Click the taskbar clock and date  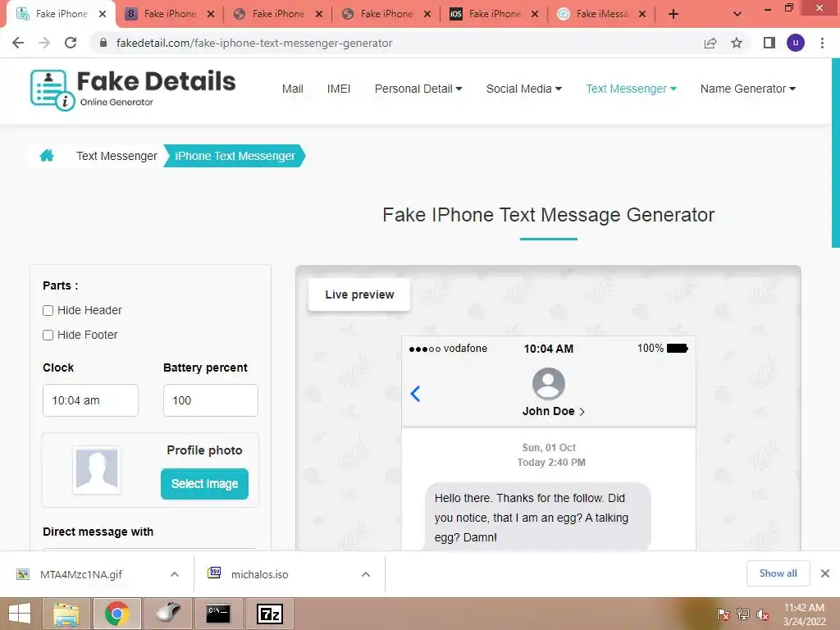804,614
